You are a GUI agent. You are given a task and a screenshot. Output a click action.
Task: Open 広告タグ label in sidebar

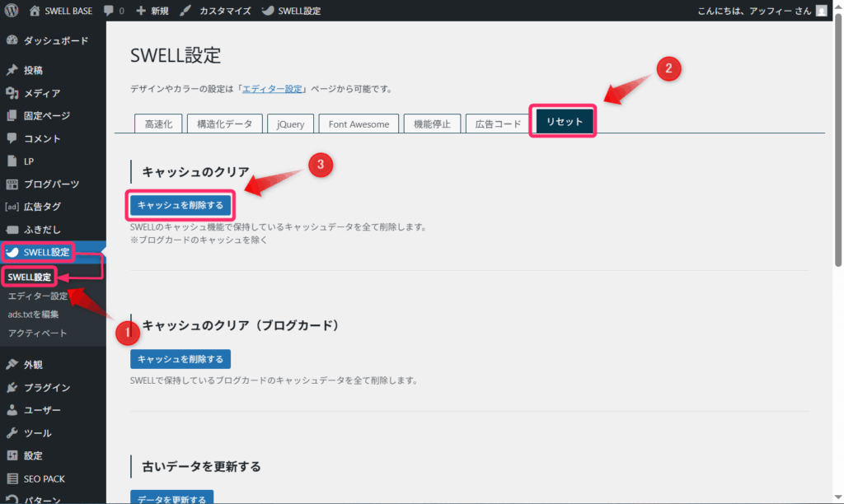point(42,207)
